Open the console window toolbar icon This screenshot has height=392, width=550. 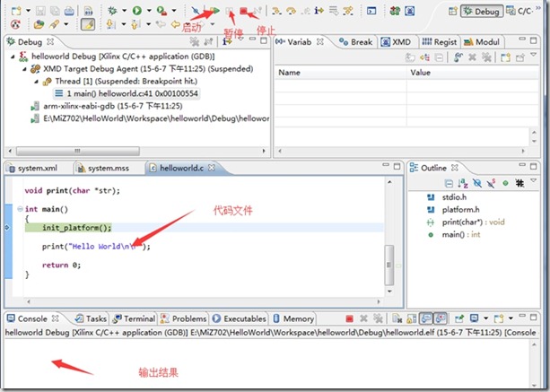click(x=371, y=11)
